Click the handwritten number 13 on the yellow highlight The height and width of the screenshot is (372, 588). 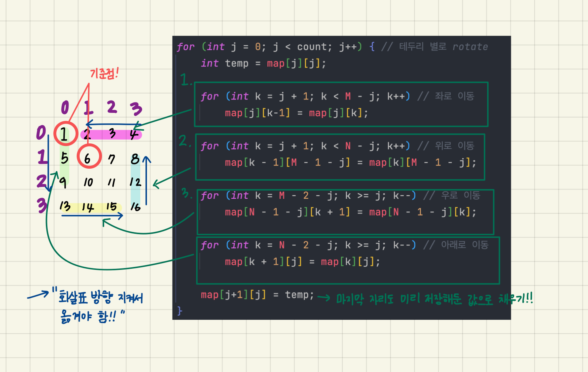pos(65,206)
